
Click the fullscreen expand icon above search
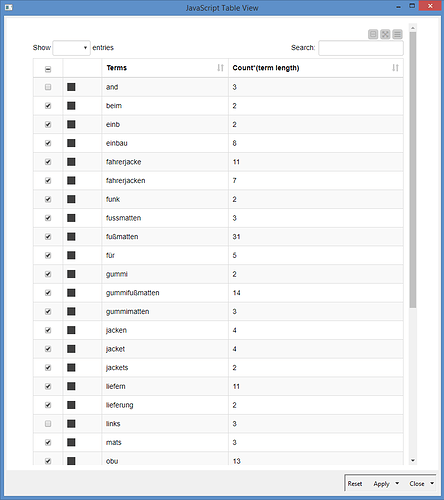click(385, 34)
